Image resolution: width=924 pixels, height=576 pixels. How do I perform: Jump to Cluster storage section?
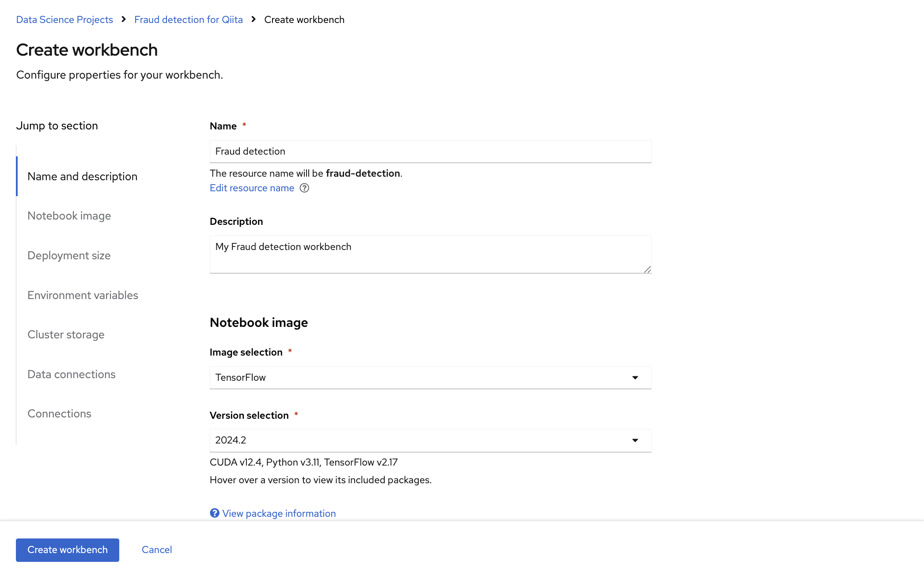[x=66, y=334]
